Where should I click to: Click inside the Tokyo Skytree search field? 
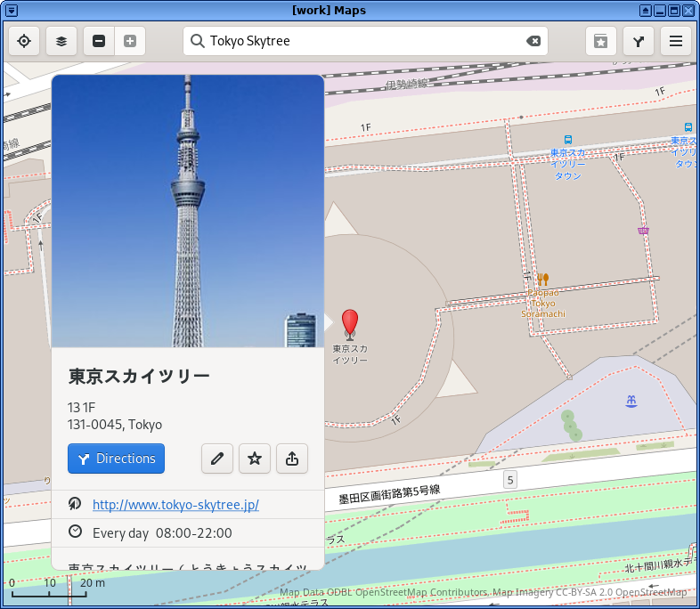(365, 41)
